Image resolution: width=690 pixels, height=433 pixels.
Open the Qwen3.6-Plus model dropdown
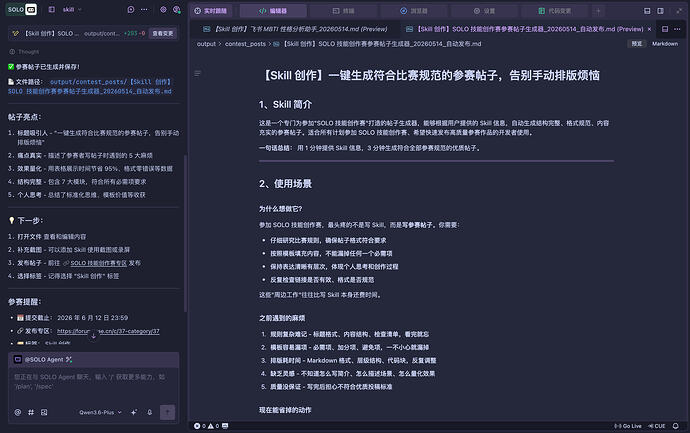tap(100, 412)
